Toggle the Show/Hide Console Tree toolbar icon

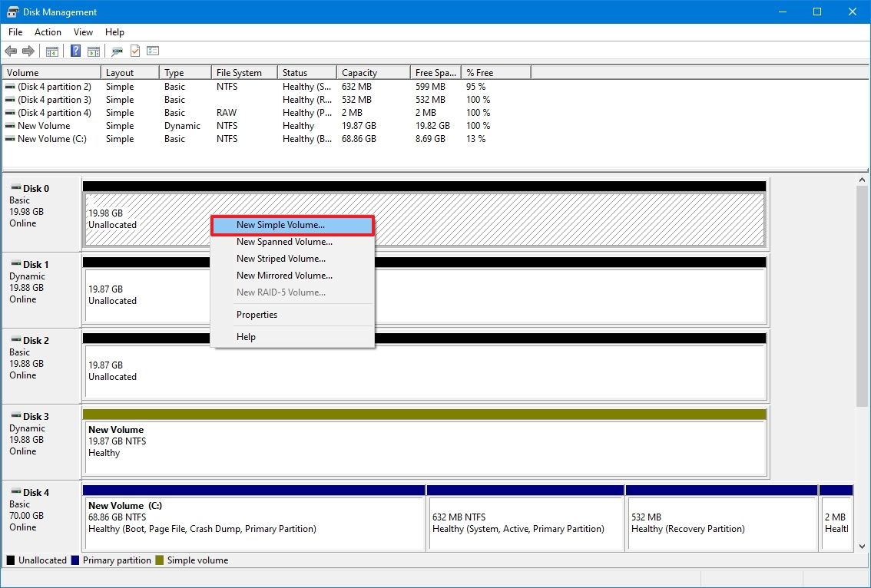click(52, 51)
